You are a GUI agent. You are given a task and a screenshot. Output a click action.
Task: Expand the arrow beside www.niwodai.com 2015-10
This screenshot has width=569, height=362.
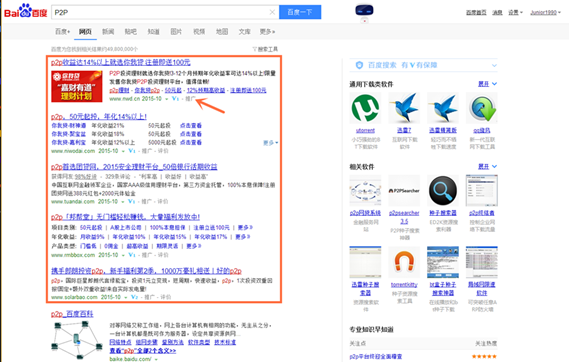coord(123,151)
